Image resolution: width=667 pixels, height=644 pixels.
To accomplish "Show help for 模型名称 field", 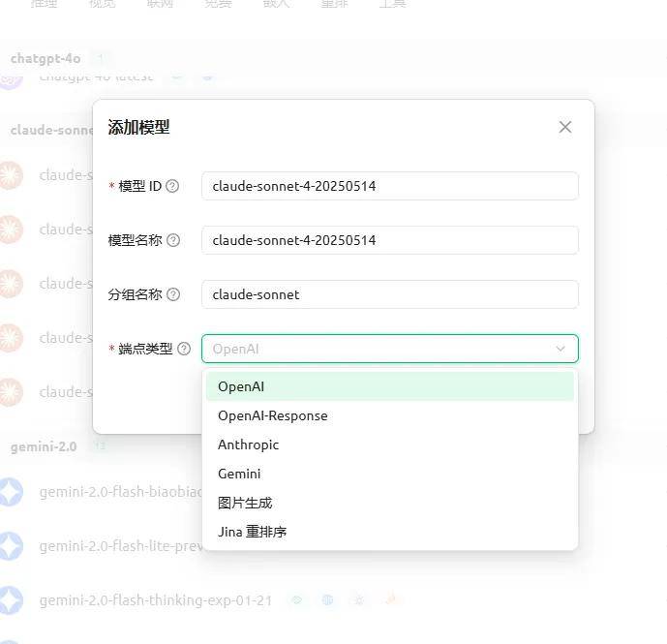I will point(173,240).
